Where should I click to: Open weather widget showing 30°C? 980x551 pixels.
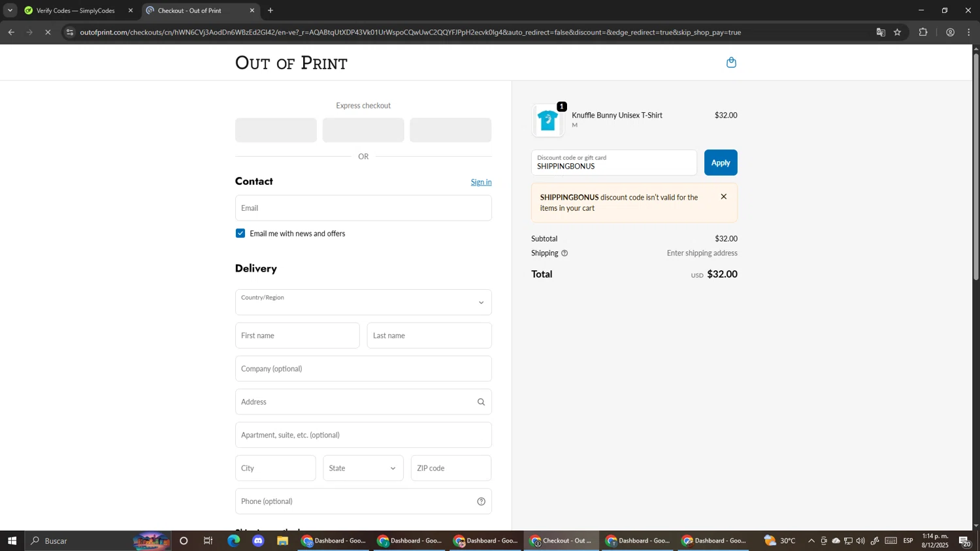pos(779,541)
